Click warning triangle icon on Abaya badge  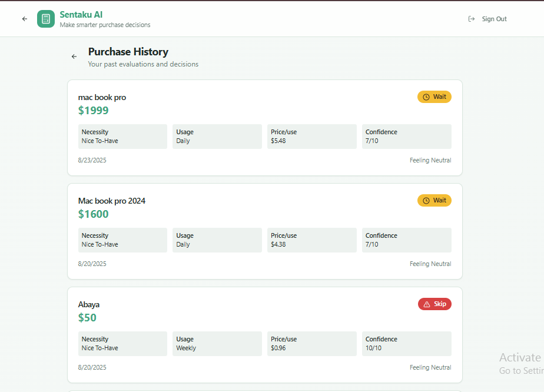427,304
